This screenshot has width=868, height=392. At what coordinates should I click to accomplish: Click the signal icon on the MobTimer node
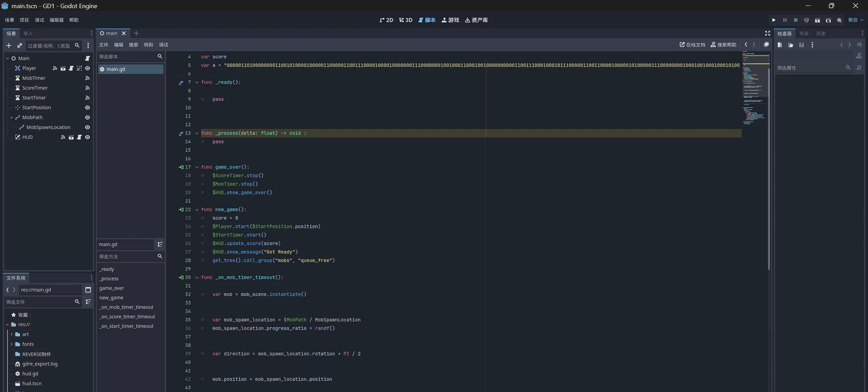[87, 78]
